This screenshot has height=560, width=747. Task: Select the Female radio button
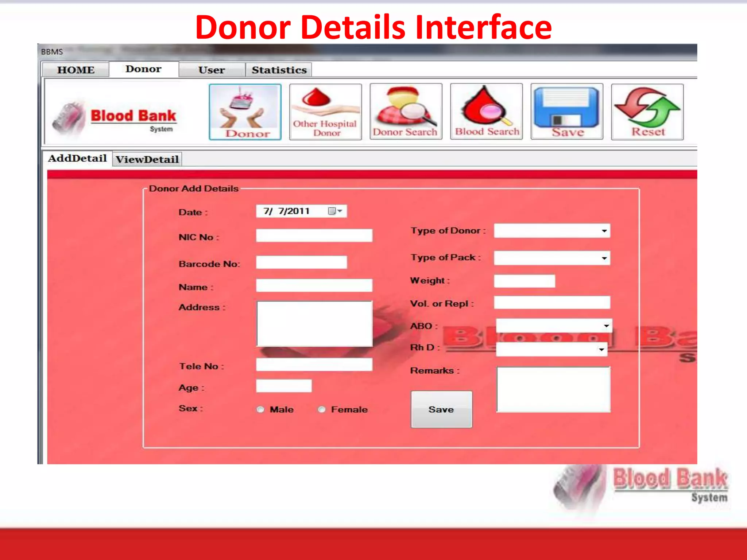coord(322,409)
